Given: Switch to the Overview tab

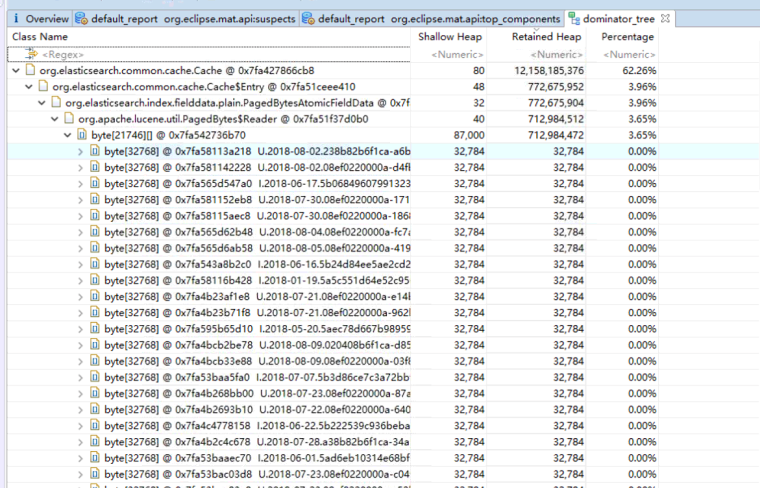Looking at the screenshot, I should [41, 19].
